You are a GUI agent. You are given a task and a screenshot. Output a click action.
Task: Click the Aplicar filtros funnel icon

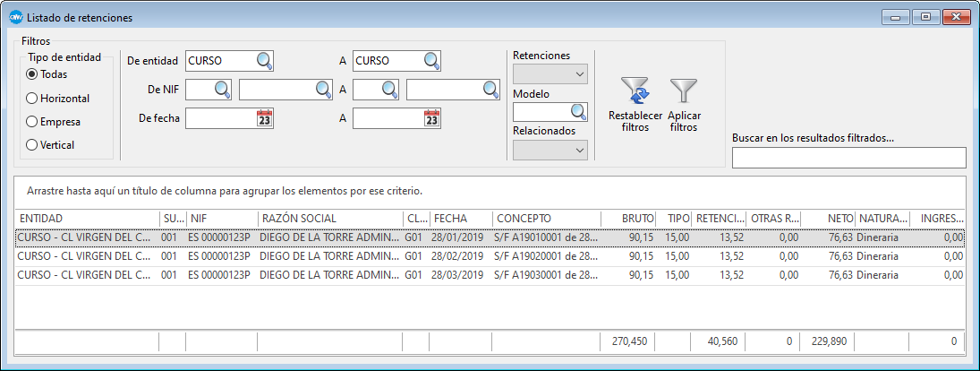684,93
